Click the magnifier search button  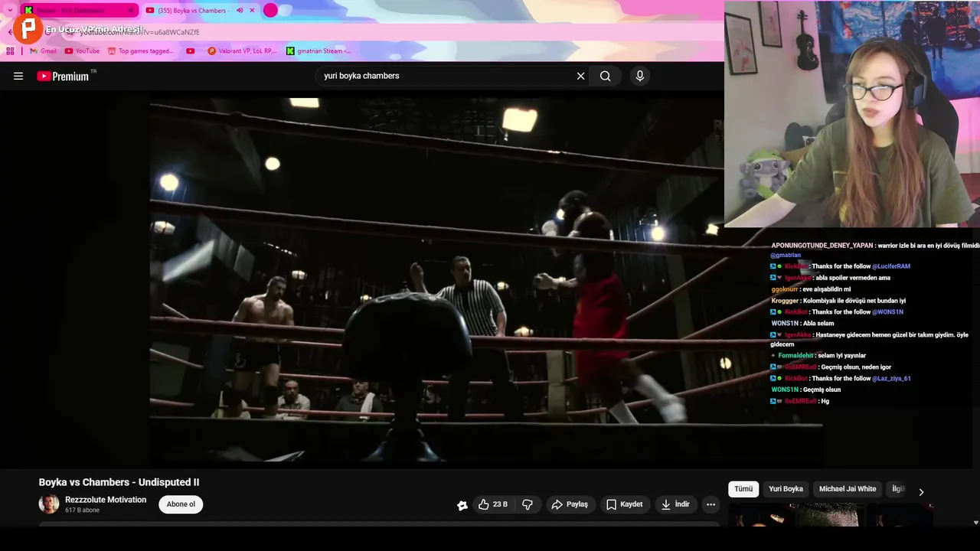[606, 76]
